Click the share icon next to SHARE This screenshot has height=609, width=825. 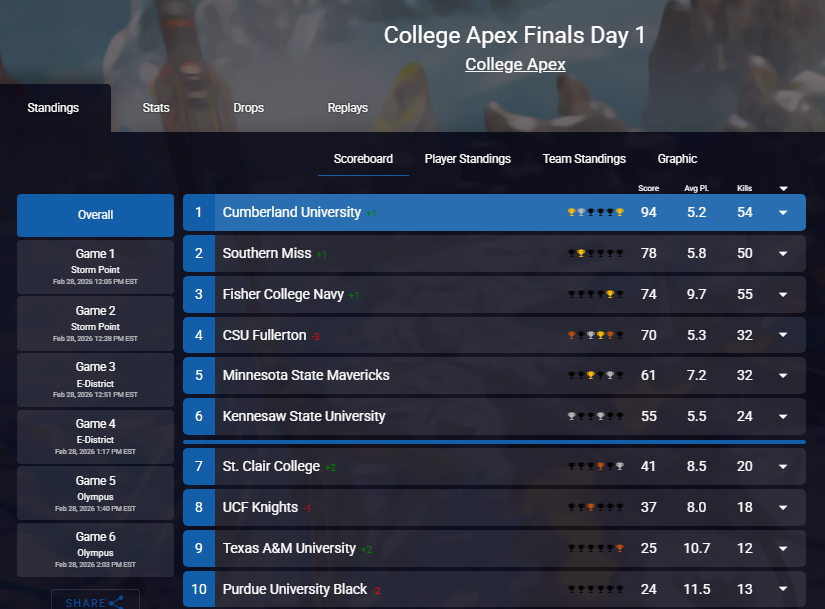tap(116, 602)
